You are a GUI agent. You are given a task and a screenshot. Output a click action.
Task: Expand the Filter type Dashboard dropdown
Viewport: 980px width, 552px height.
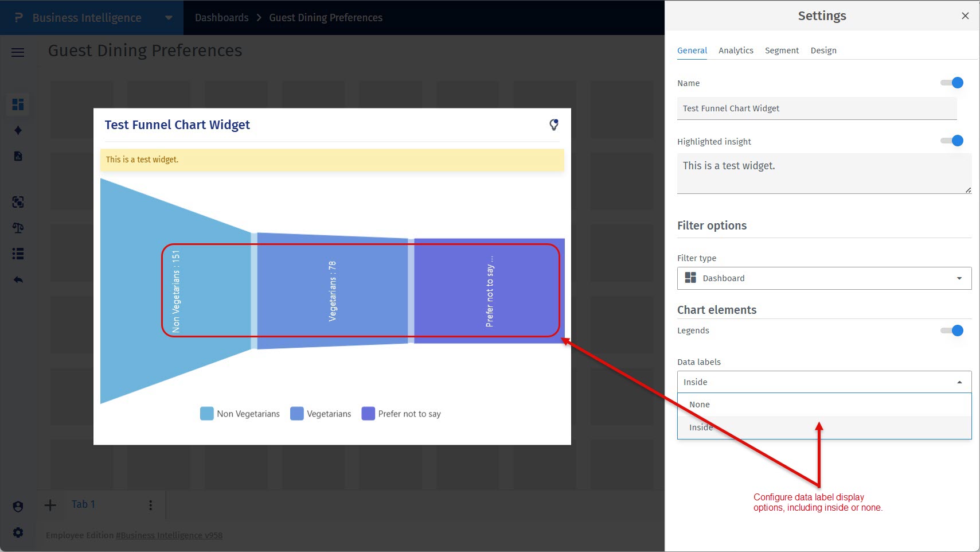824,278
